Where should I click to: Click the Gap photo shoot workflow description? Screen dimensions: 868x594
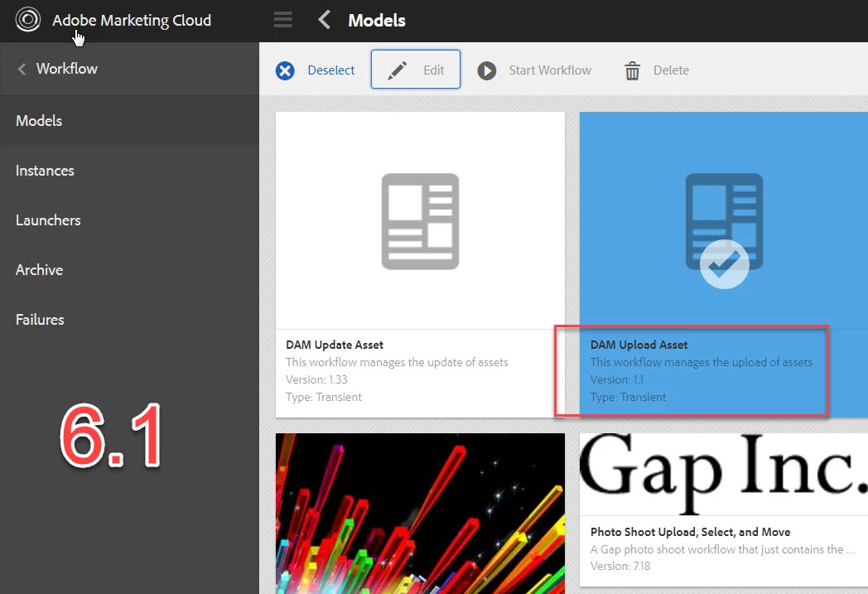(722, 549)
